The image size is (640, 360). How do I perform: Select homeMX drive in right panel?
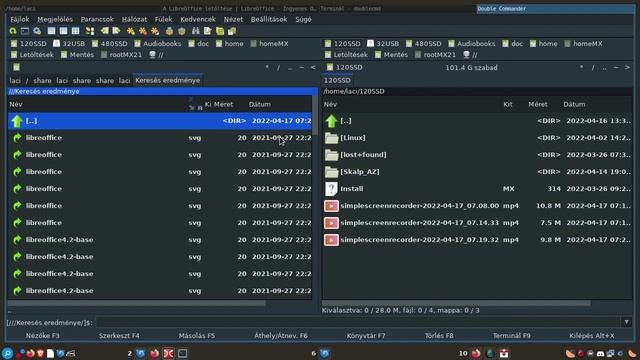(x=583, y=44)
